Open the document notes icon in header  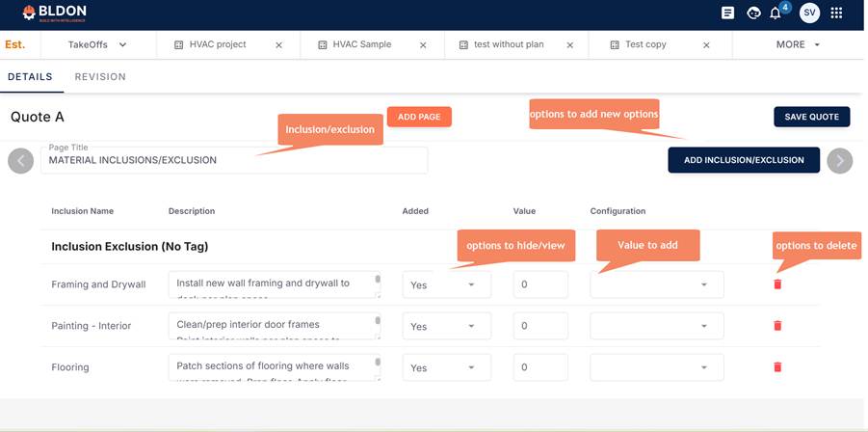tap(727, 13)
